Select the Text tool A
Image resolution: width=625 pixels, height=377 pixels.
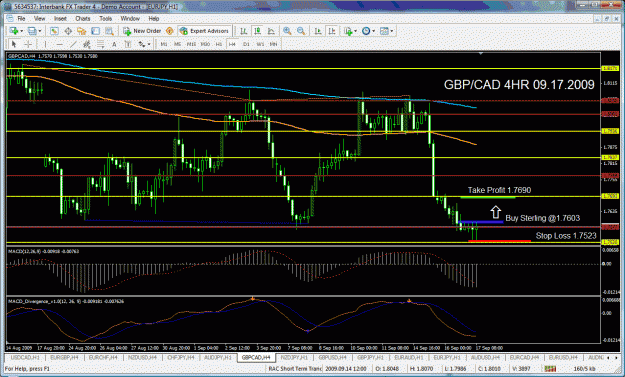click(114, 44)
